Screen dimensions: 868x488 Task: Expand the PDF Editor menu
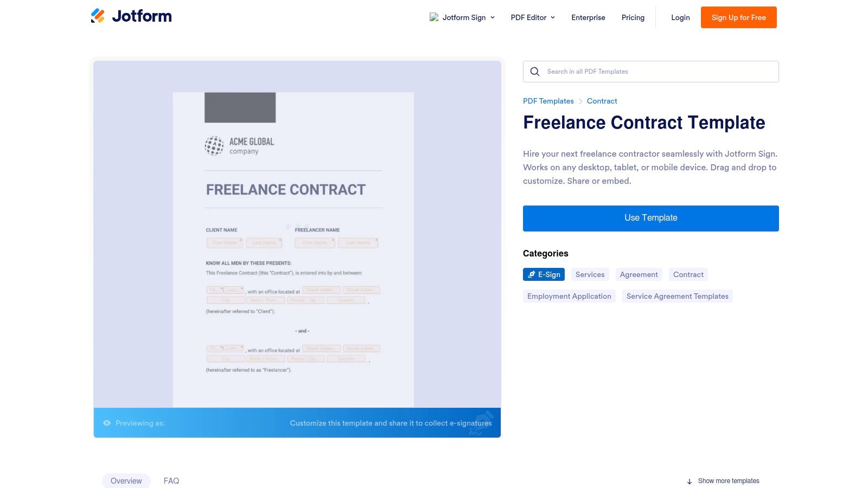(532, 17)
